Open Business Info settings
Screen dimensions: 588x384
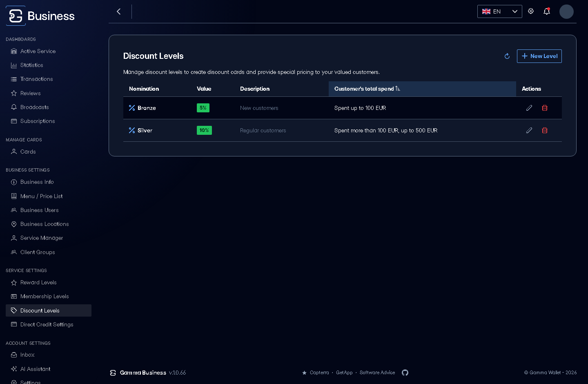(49, 182)
